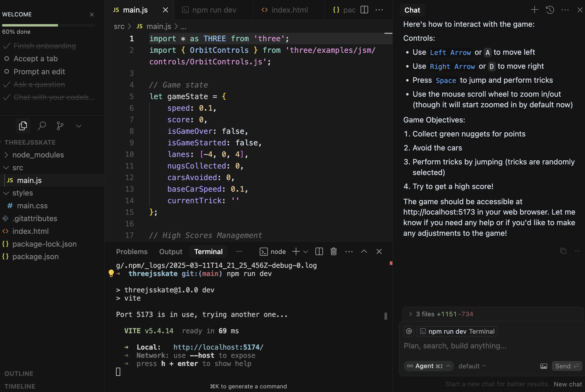Open the terminal launch profile dropdown arrow

tap(306, 252)
